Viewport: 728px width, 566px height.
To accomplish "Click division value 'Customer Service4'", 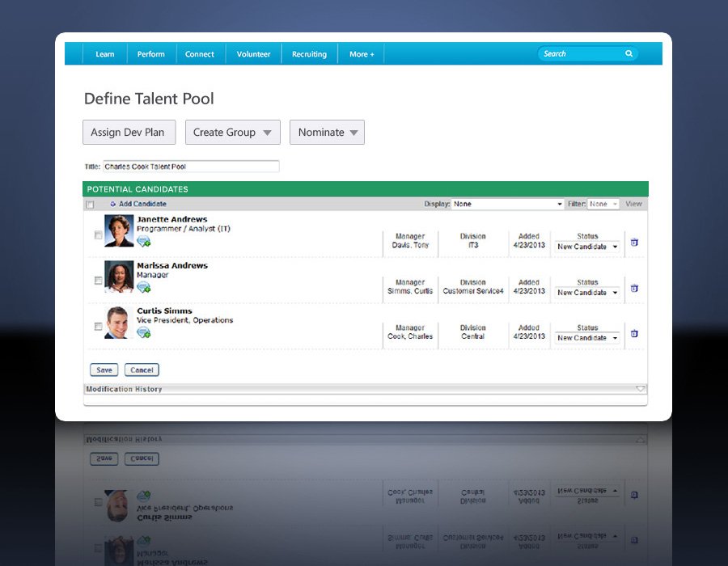I will [x=472, y=291].
